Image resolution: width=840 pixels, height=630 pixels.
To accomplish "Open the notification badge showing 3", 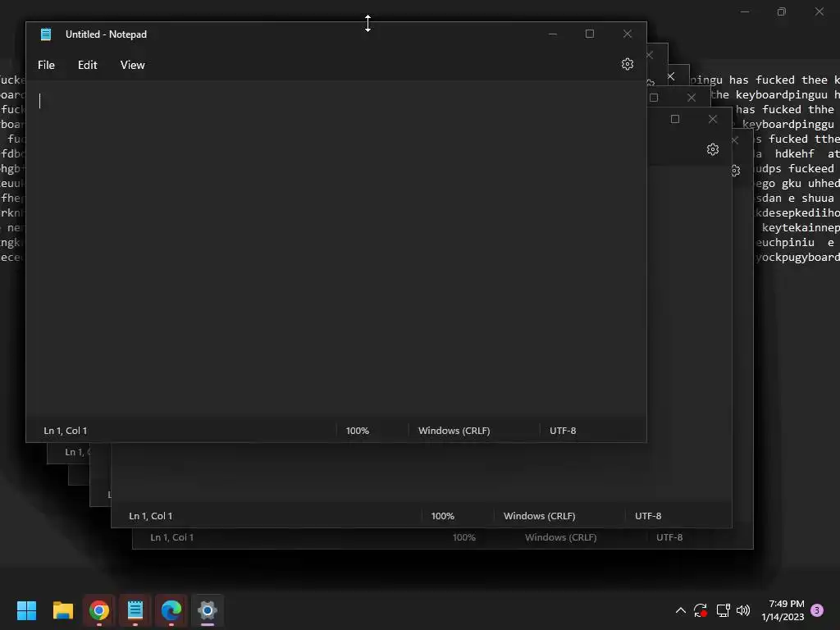I will point(817,610).
